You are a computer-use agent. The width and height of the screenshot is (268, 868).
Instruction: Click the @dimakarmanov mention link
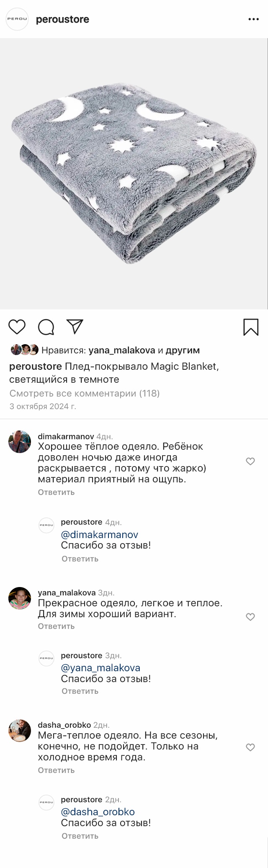(x=99, y=535)
